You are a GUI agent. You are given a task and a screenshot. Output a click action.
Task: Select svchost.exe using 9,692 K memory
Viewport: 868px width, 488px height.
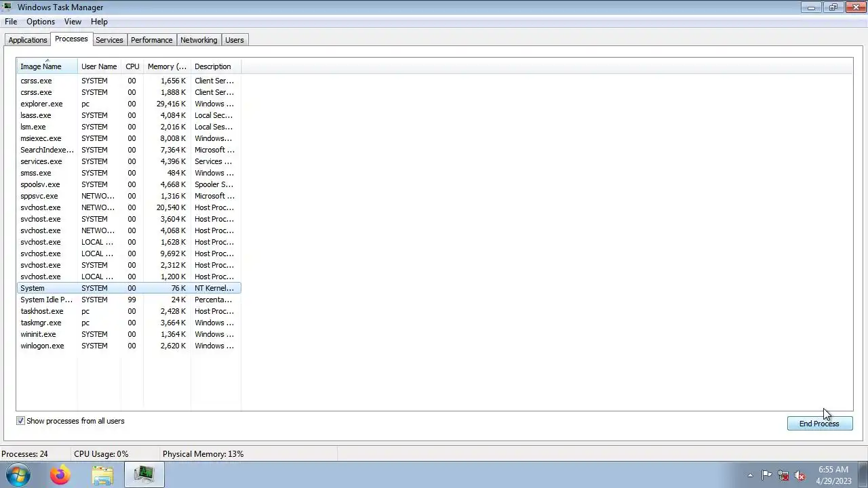129,253
